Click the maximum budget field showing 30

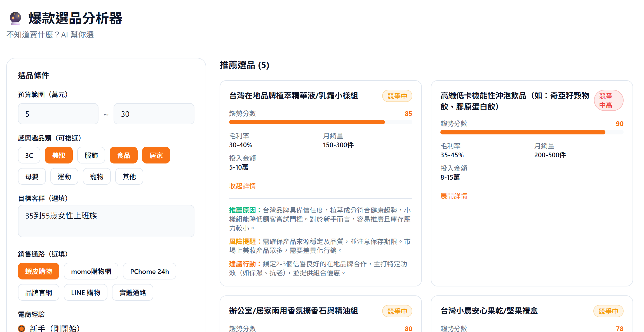pyautogui.click(x=154, y=114)
